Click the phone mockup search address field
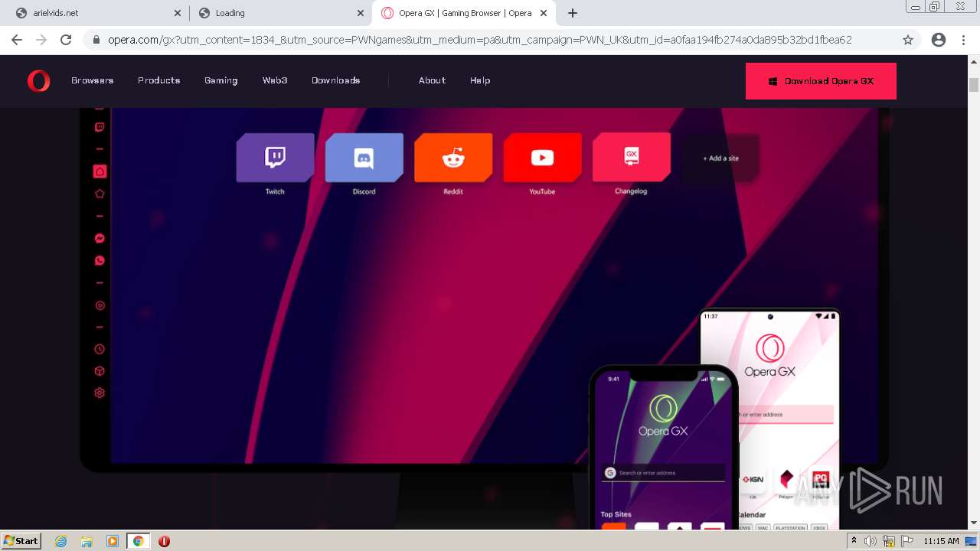980x551 pixels. point(663,473)
